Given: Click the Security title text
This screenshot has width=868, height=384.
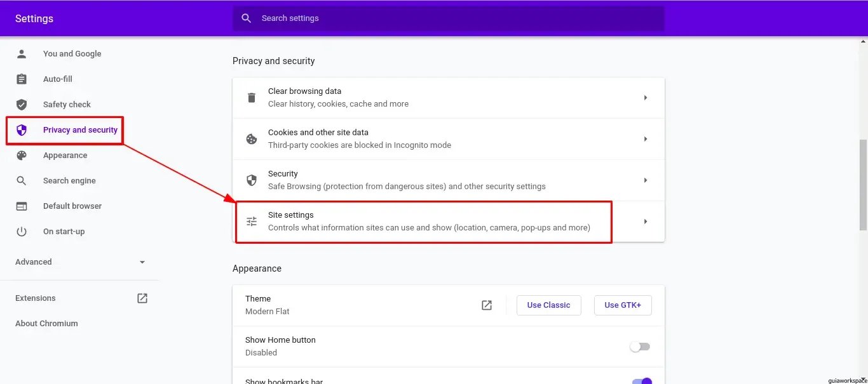Looking at the screenshot, I should [283, 174].
